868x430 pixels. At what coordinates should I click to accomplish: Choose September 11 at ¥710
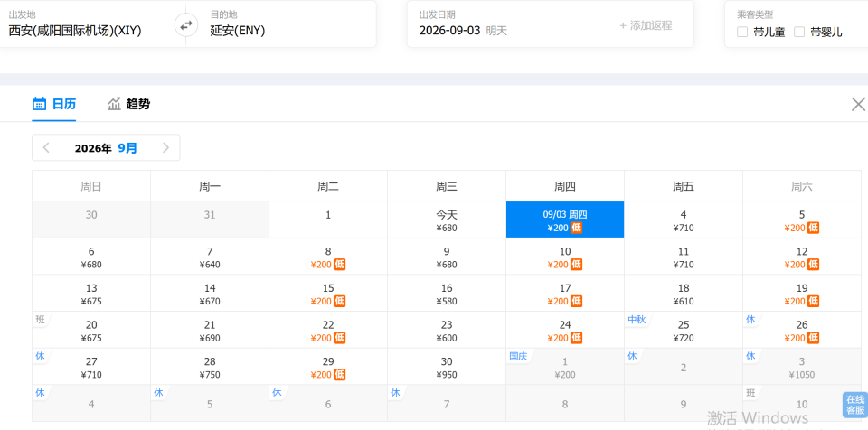click(x=684, y=257)
